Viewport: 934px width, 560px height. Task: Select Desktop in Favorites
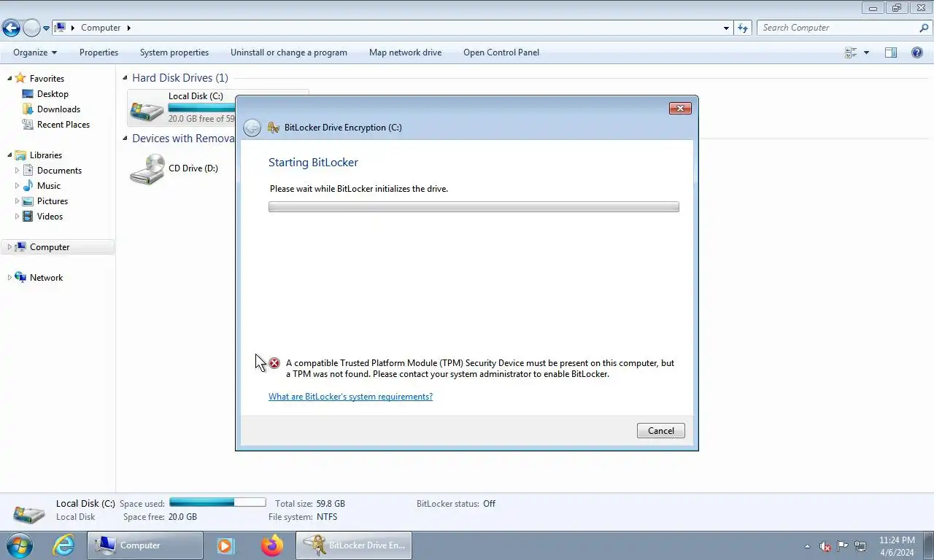(x=53, y=94)
